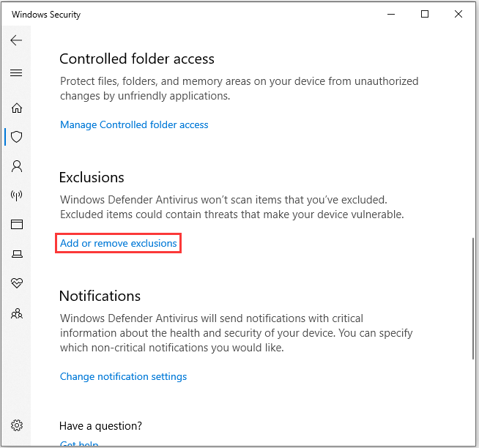The width and height of the screenshot is (479, 448).
Task: Open Firewall & network protection icon
Action: click(x=17, y=195)
